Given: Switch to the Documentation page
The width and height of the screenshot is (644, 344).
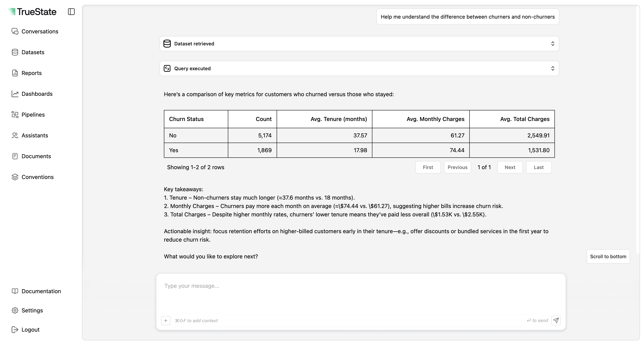Looking at the screenshot, I should [x=41, y=291].
